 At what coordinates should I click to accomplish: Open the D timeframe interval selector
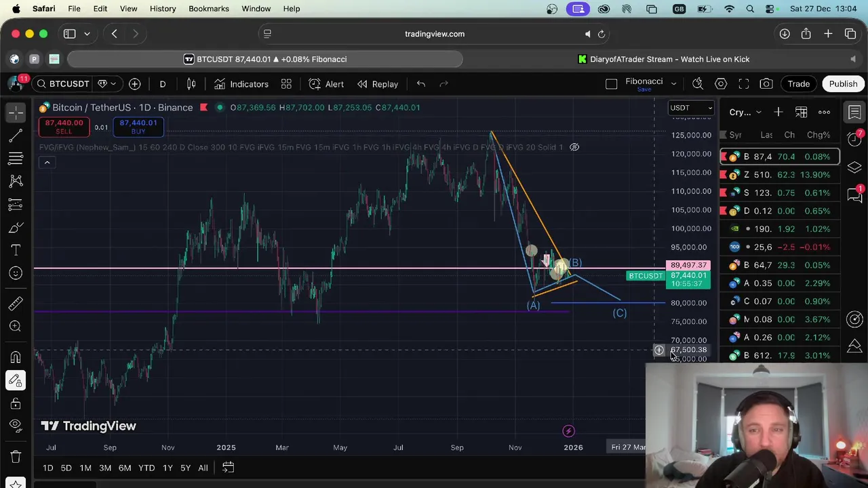tap(163, 84)
